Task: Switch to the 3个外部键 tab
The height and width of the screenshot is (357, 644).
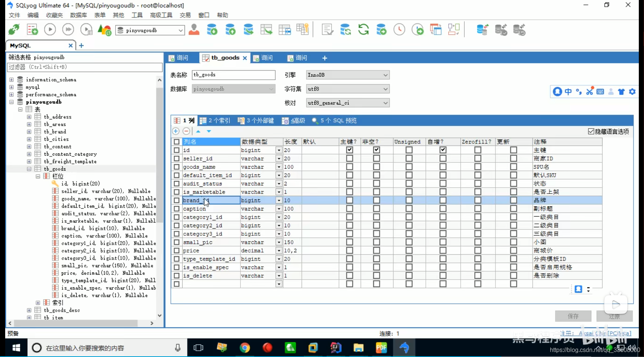Action: 256,120
